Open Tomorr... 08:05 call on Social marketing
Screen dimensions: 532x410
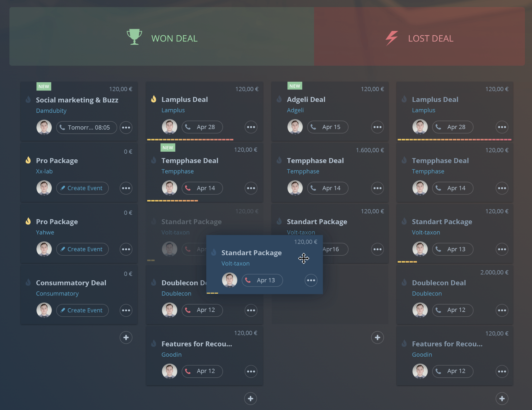coord(87,128)
